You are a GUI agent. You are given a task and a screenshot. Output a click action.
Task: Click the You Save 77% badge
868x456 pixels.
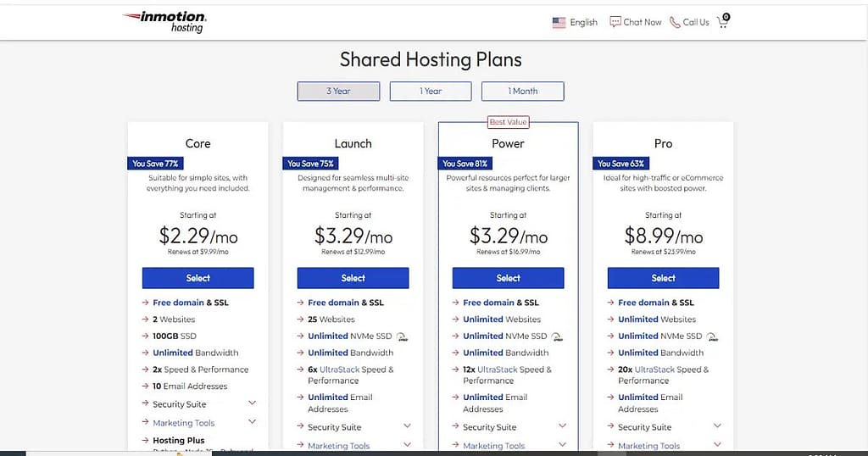tap(156, 164)
